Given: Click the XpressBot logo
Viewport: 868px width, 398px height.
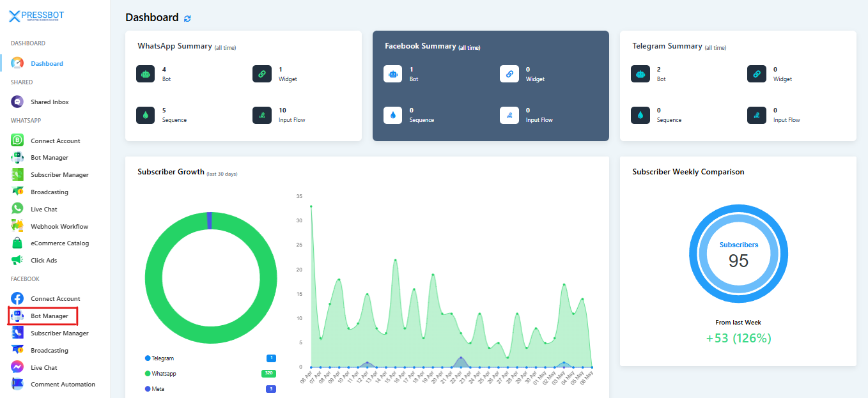Looking at the screenshot, I should pos(36,16).
